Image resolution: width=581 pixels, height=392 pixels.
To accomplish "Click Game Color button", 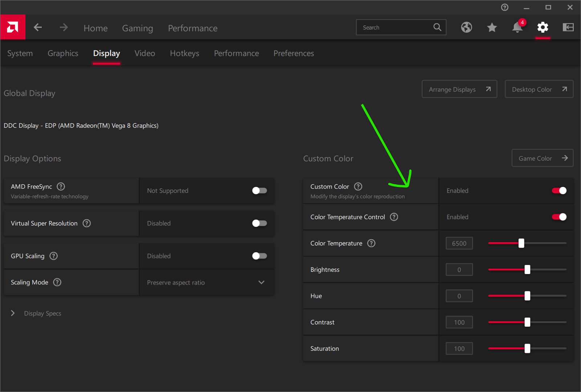I will click(x=543, y=158).
